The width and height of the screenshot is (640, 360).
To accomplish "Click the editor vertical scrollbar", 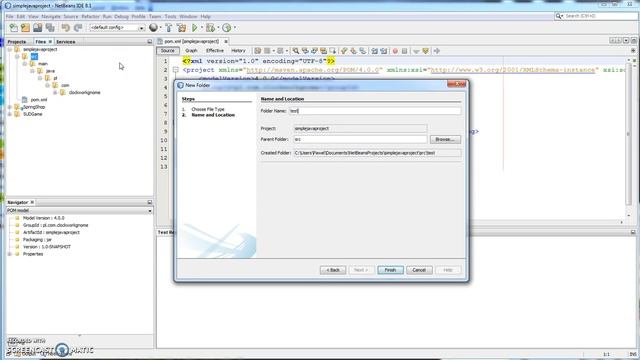I will pyautogui.click(x=629, y=134).
